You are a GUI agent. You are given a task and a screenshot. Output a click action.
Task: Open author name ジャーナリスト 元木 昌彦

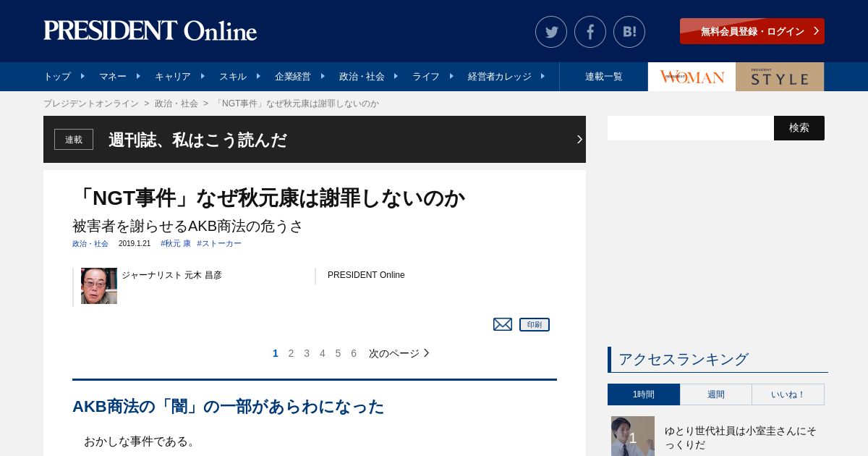pos(171,275)
